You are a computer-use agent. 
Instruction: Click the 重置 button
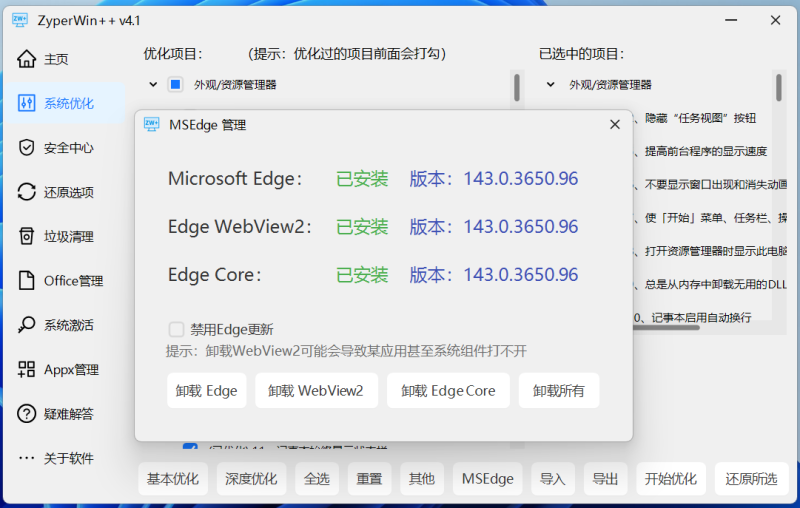click(369, 479)
